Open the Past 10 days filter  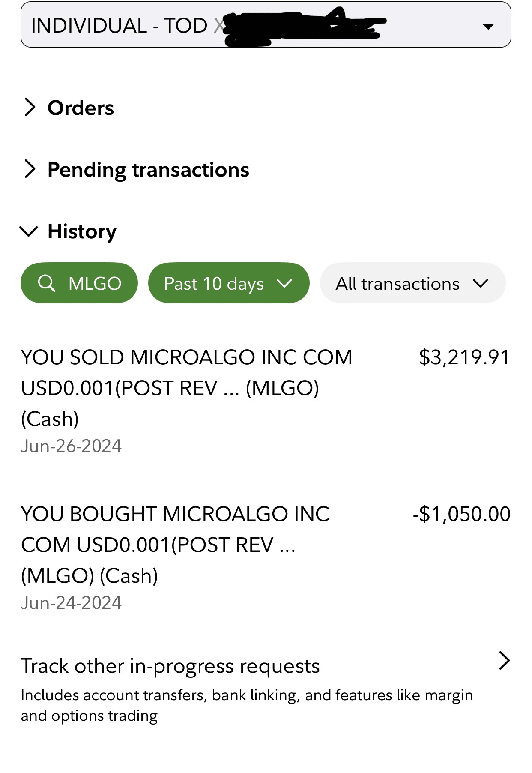[228, 283]
